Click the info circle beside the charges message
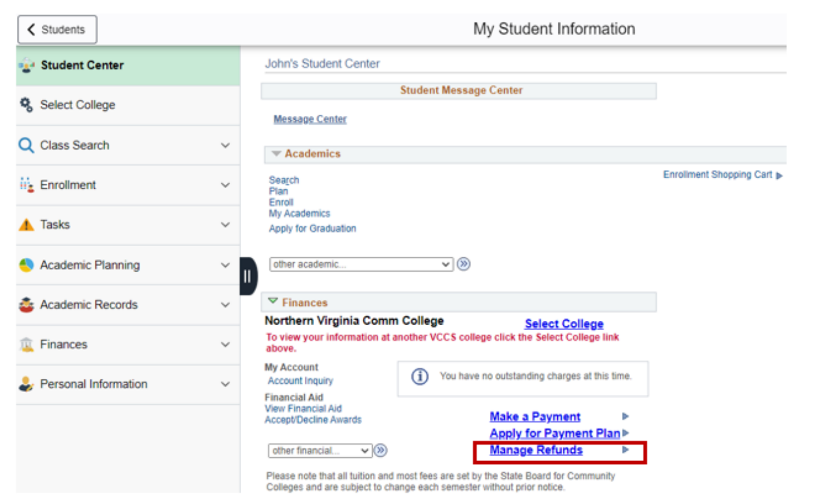The image size is (814, 504). [419, 376]
